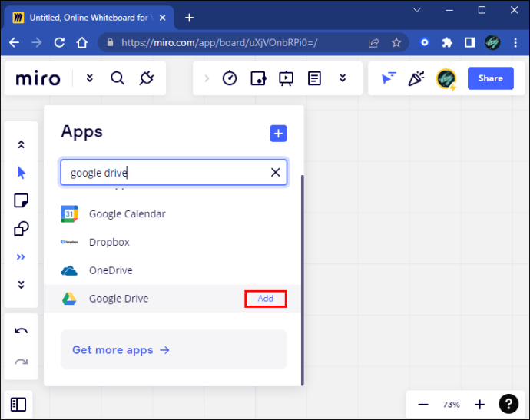Screen dimensions: 530x420
Task: Click the blue circle extension icon
Action: click(x=425, y=42)
